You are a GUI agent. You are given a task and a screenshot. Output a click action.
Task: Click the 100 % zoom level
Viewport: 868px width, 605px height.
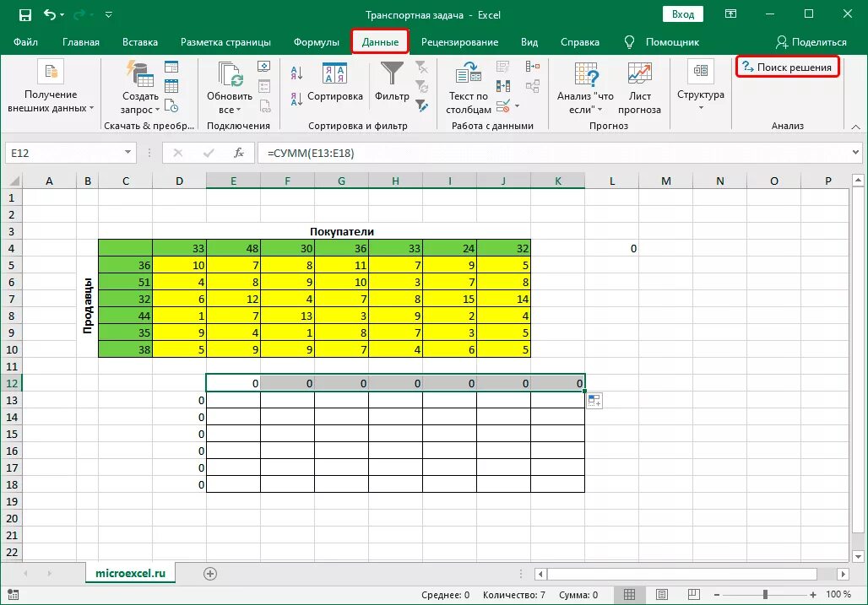(x=838, y=595)
